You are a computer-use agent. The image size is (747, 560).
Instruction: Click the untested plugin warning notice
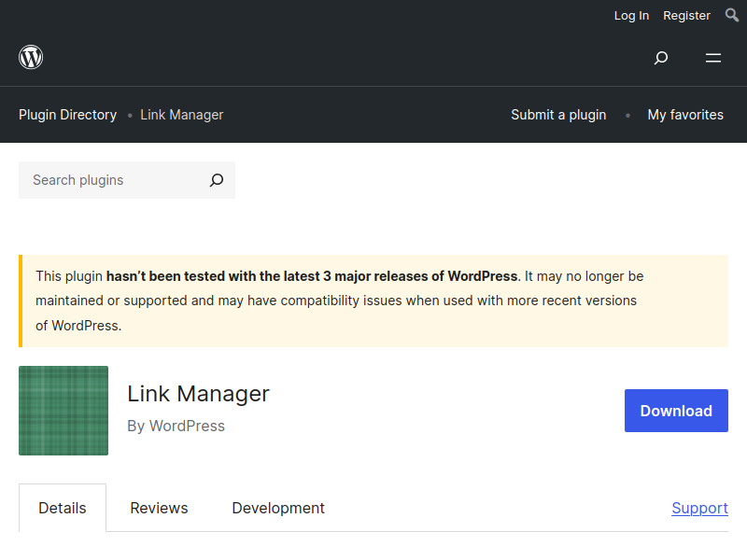pos(373,301)
